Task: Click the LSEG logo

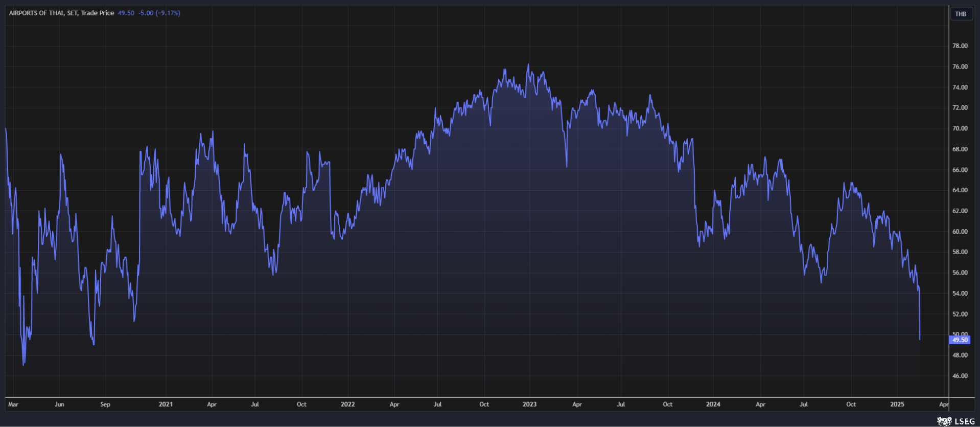Action: pos(956,421)
